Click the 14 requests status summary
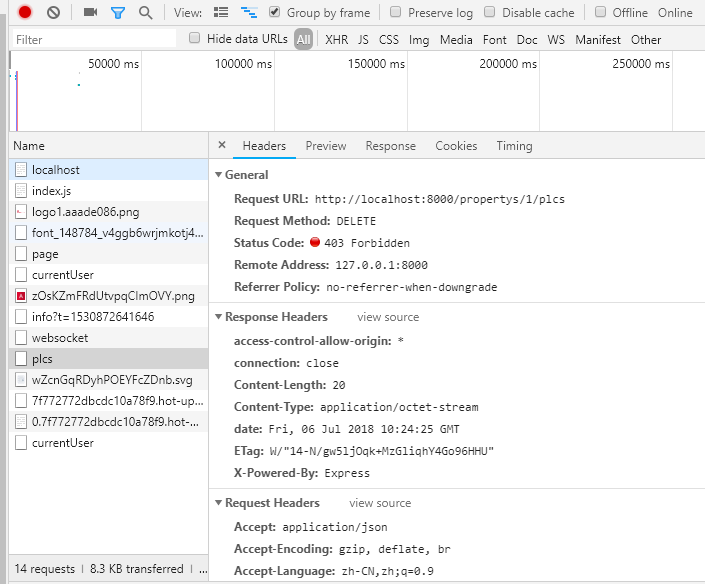The width and height of the screenshot is (705, 584). pos(45,569)
